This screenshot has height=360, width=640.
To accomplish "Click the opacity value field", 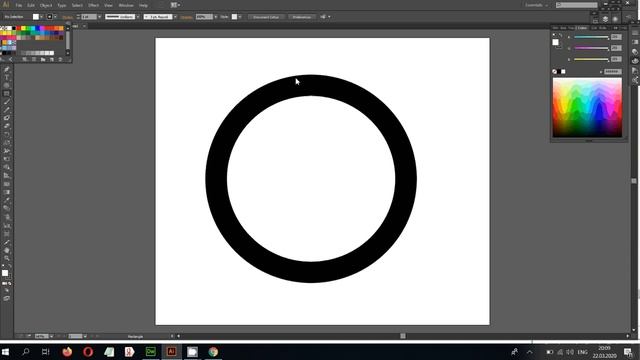I will [204, 17].
